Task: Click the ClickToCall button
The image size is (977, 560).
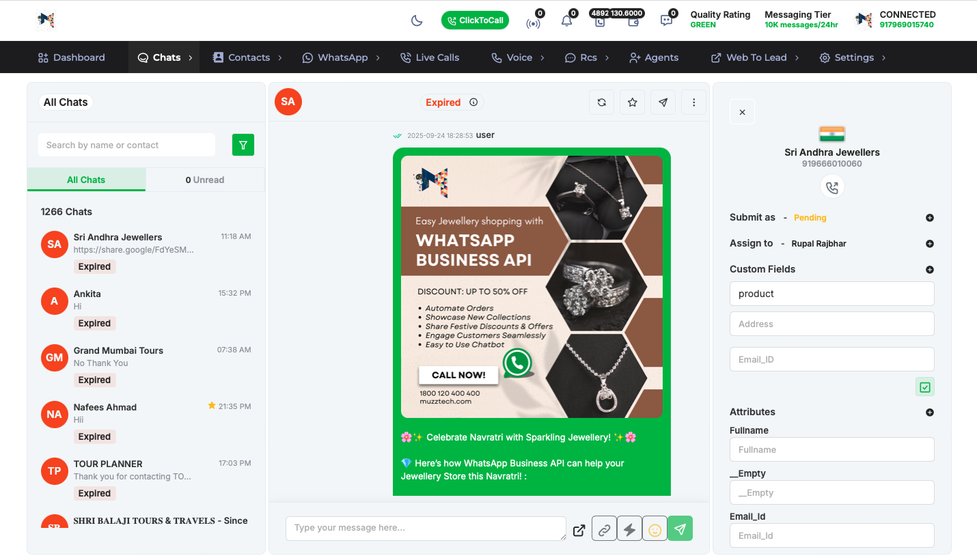Action: (x=475, y=20)
